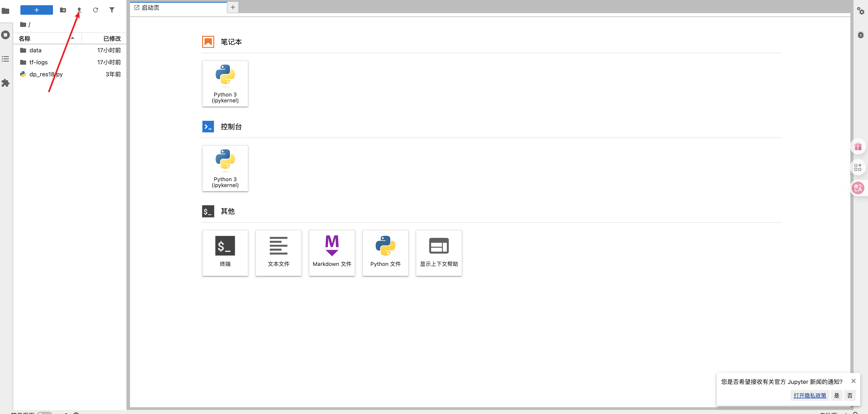This screenshot has height=414, width=868.
Task: Launch a Python 3 ipykernel notebook
Action: pyautogui.click(x=225, y=84)
